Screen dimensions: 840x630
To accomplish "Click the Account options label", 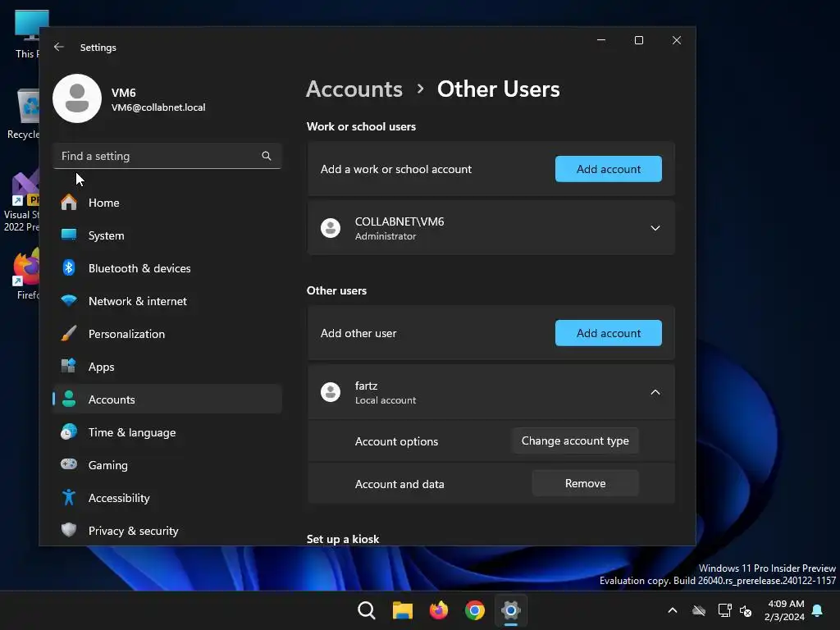I will pos(396,441).
